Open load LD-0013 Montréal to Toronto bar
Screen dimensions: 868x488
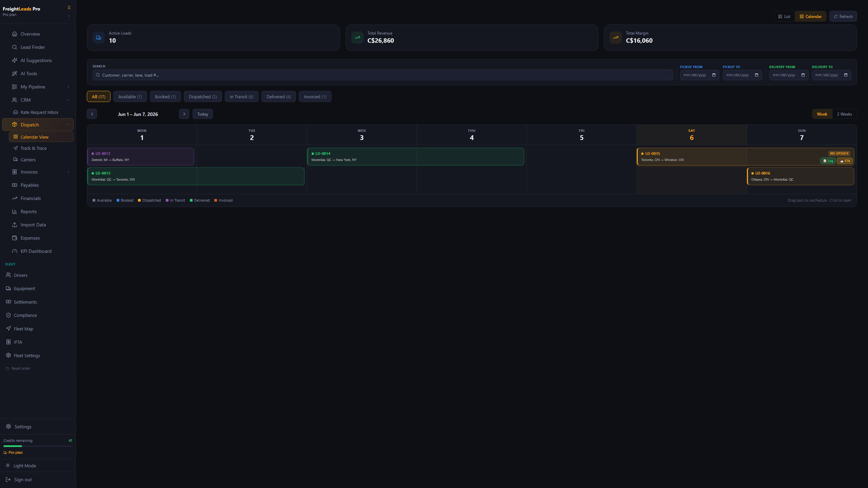coord(196,176)
